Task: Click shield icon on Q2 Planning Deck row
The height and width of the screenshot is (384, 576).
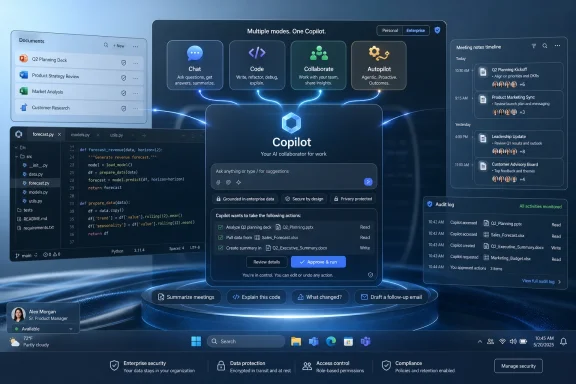Action: 123,63
